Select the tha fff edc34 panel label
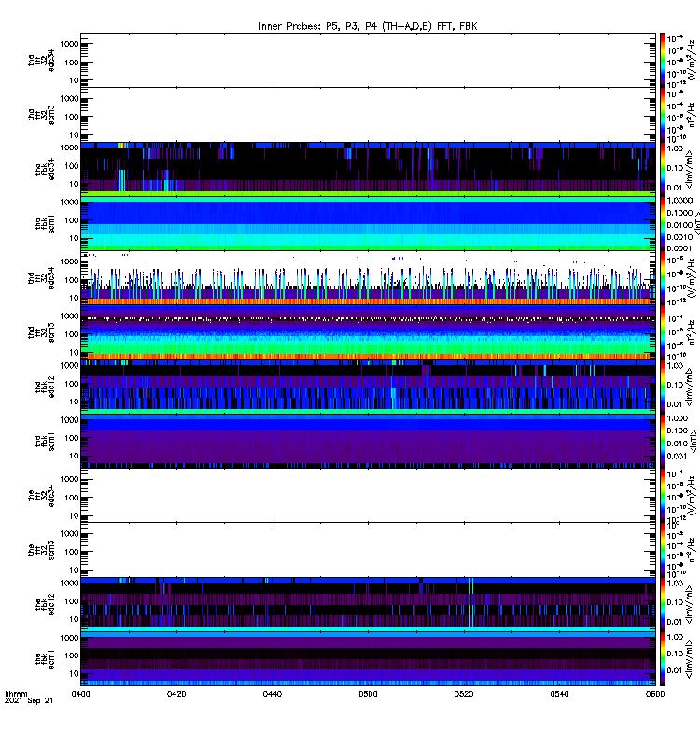 tap(41, 60)
